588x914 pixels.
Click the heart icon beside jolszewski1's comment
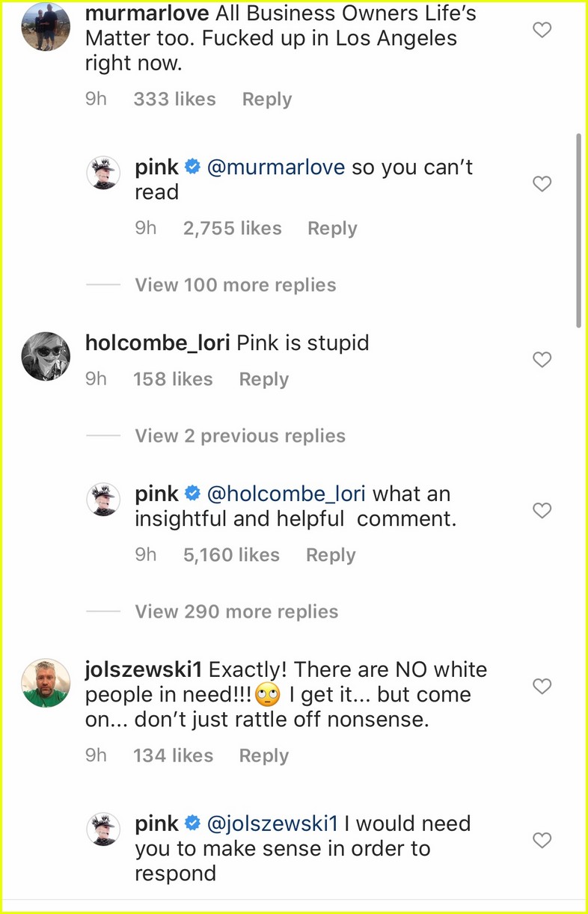(x=542, y=686)
